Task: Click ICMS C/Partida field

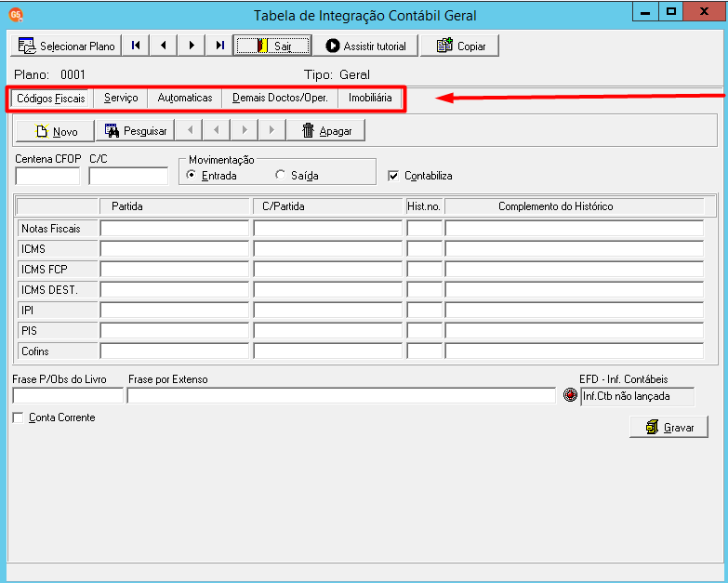Action: click(328, 249)
